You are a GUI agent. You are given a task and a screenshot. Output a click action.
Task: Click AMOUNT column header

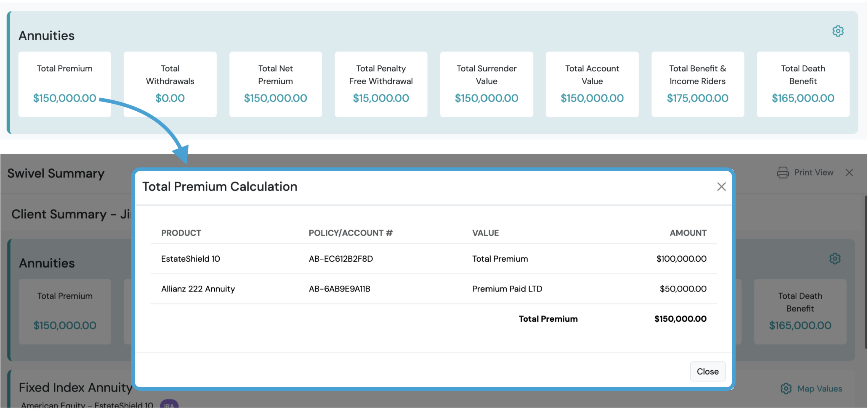tap(688, 233)
